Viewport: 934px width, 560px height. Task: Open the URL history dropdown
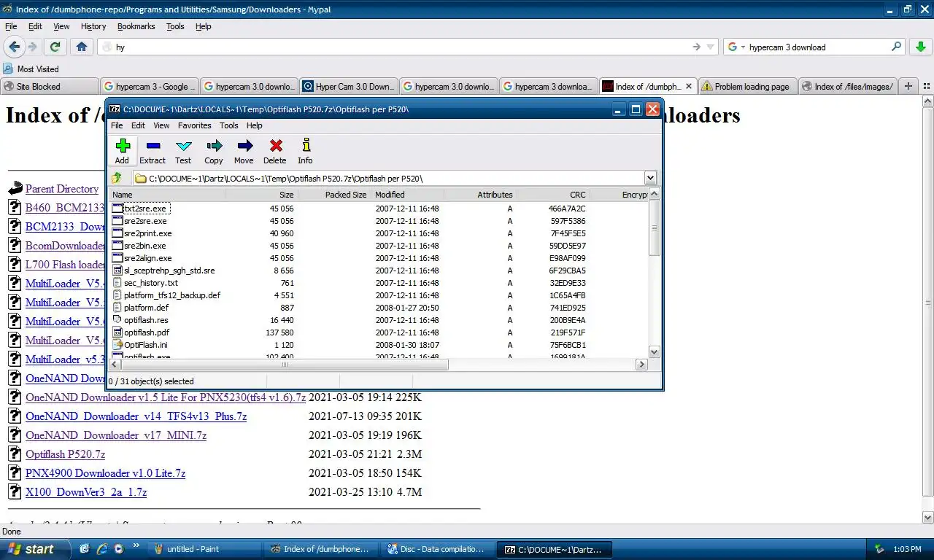711,47
